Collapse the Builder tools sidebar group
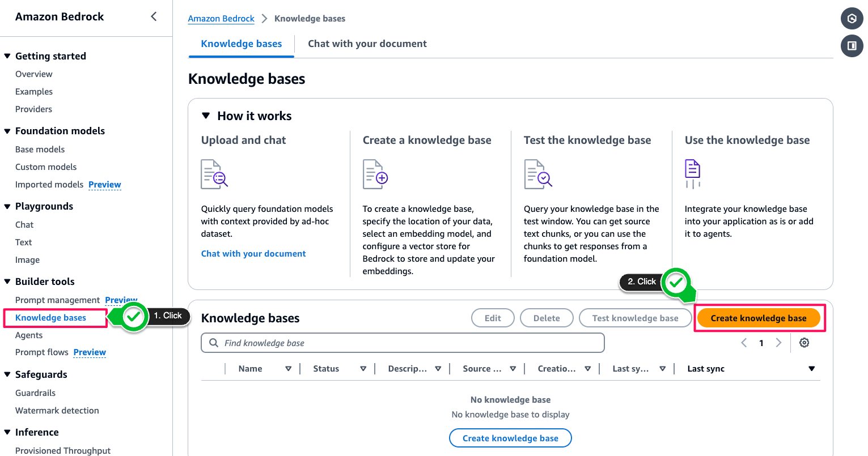Image resolution: width=868 pixels, height=456 pixels. click(7, 282)
